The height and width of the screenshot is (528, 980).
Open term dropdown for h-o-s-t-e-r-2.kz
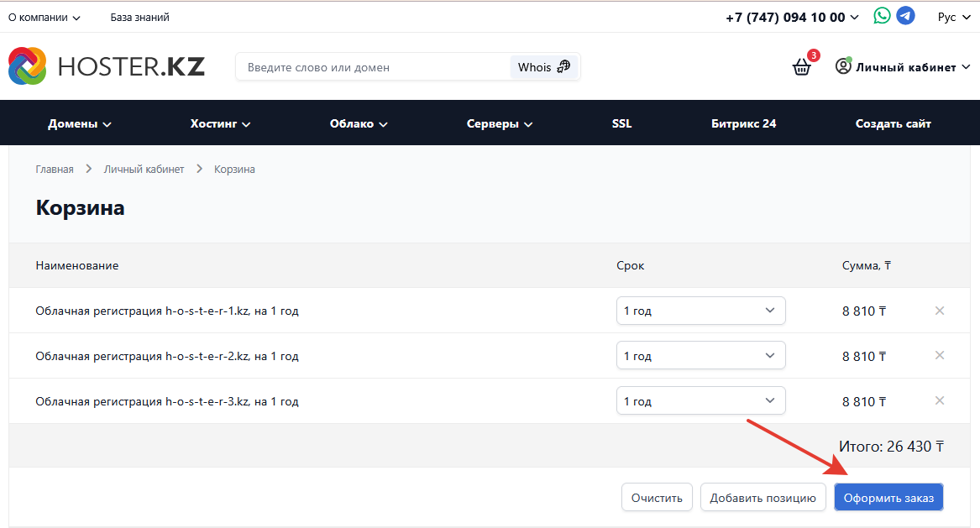click(700, 356)
